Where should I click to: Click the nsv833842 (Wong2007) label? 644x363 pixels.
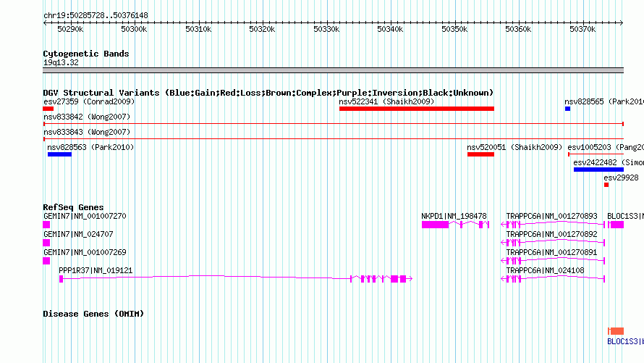point(87,117)
